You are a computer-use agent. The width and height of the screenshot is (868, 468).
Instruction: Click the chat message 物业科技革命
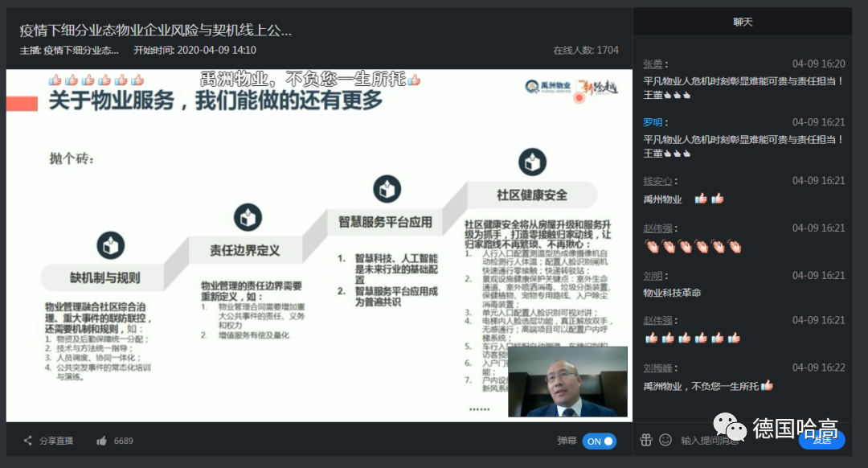coord(672,293)
